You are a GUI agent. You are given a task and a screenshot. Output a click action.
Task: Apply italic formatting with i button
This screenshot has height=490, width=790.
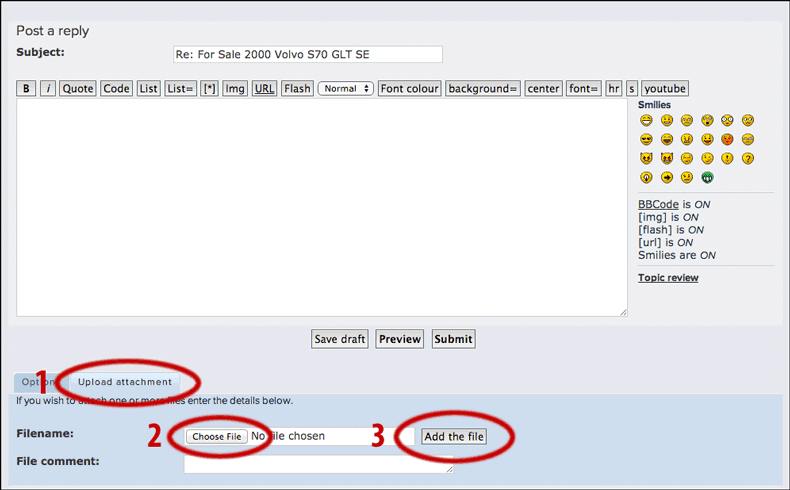pyautogui.click(x=48, y=89)
